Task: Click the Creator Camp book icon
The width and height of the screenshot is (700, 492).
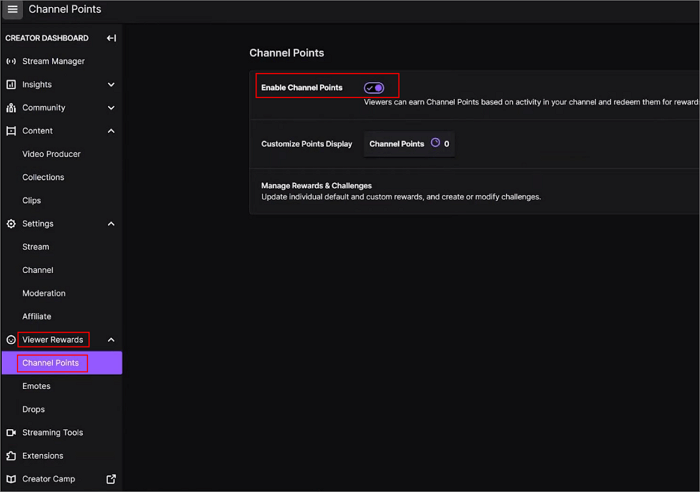Action: tap(11, 479)
